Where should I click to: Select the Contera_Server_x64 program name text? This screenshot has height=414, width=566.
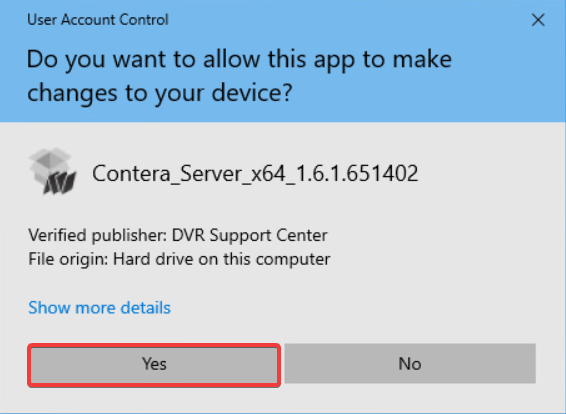[x=255, y=174]
